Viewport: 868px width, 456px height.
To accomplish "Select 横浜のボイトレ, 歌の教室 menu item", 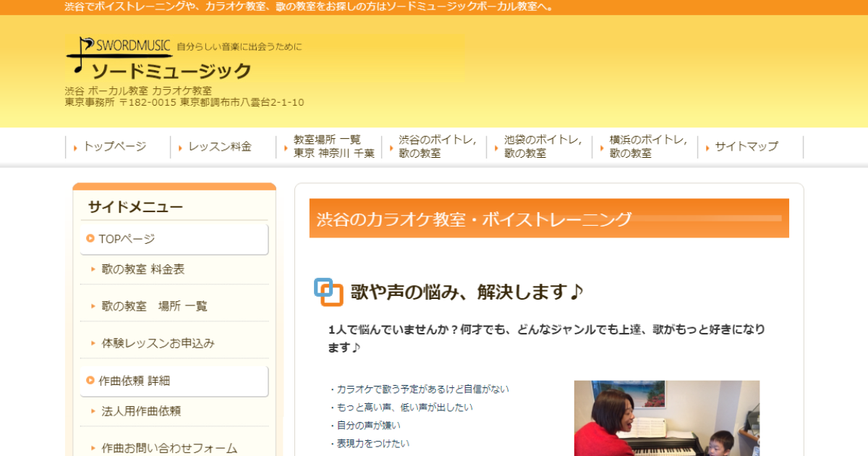I will point(650,146).
